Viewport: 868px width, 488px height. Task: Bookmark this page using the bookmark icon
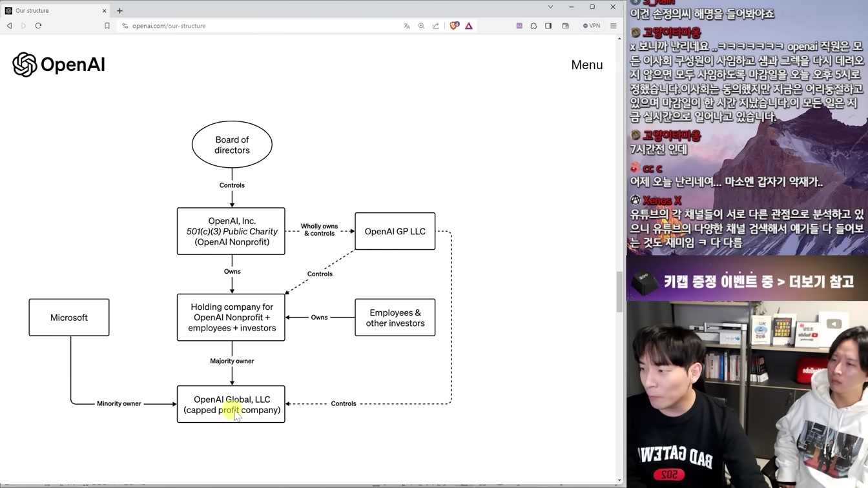click(x=107, y=26)
